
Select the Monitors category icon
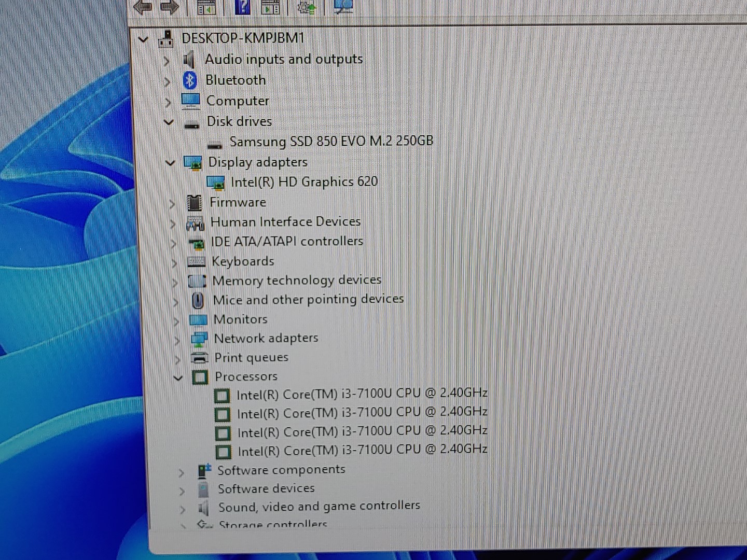click(x=198, y=320)
